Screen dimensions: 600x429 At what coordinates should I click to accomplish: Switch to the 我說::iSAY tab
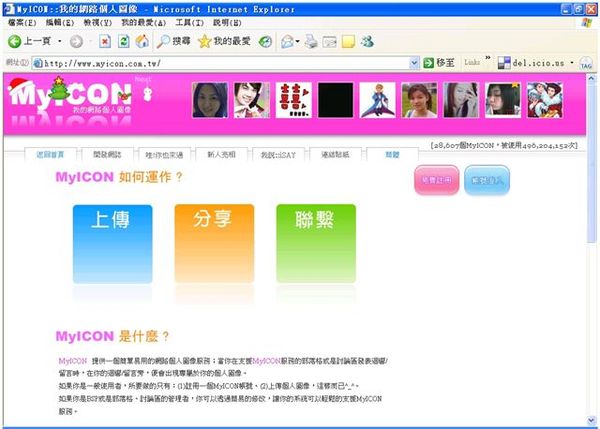[x=278, y=155]
